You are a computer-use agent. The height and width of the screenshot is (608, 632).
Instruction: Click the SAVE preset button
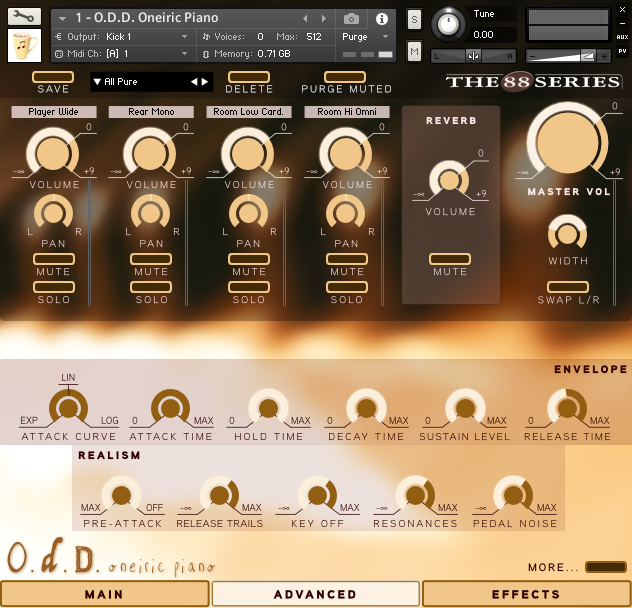pyautogui.click(x=53, y=77)
